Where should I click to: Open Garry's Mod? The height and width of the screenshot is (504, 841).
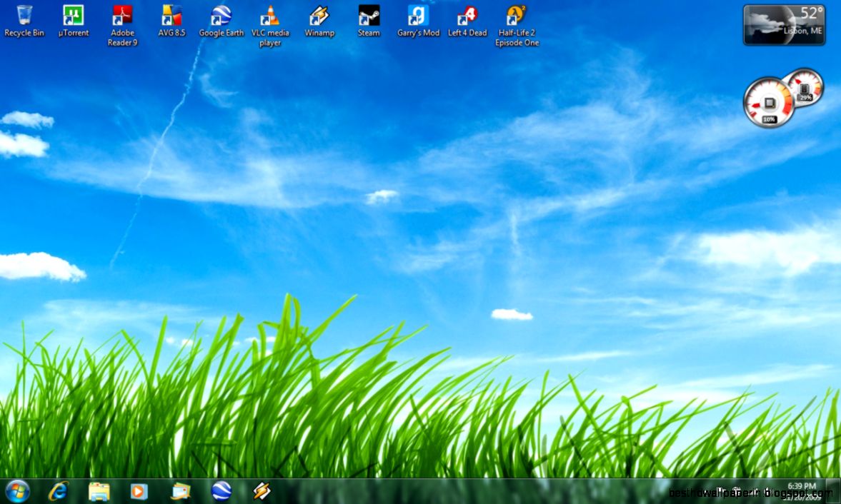(418, 16)
